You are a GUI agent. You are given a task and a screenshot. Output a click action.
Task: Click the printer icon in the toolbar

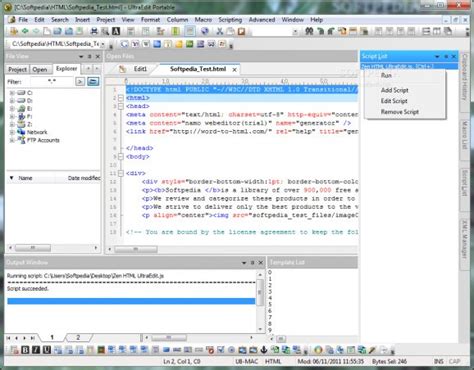pos(94,31)
